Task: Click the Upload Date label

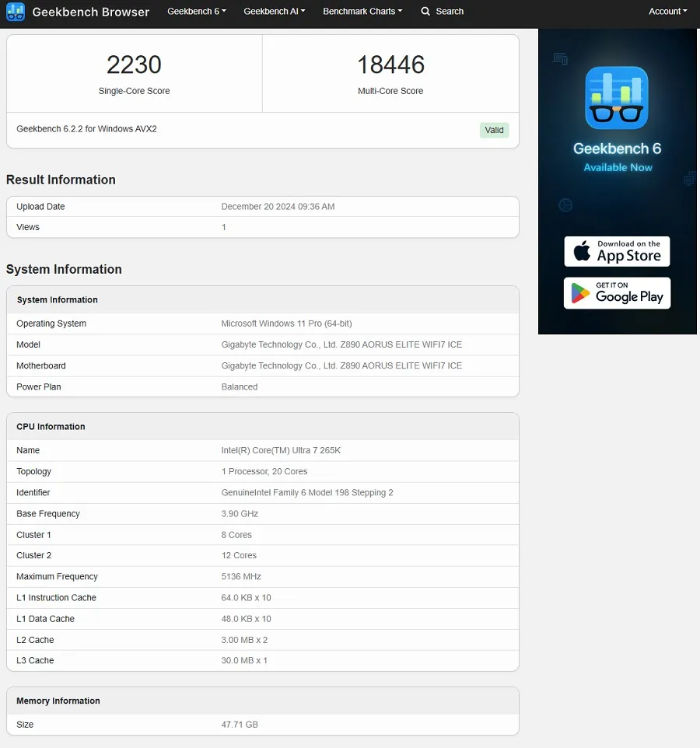Action: (40, 207)
